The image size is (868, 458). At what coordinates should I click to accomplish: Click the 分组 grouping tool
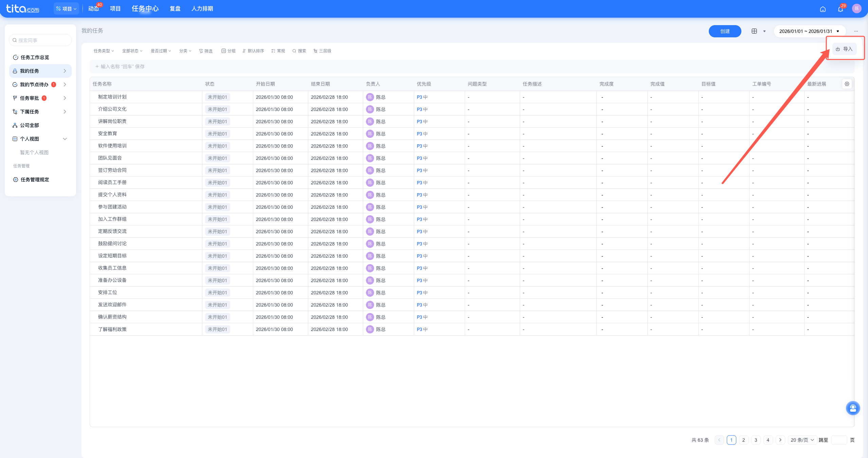[228, 51]
